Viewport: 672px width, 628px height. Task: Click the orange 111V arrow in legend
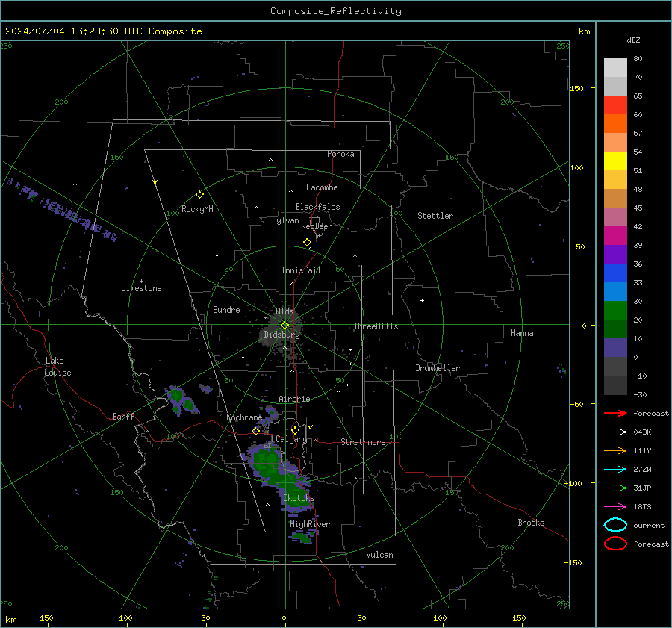pyautogui.click(x=615, y=450)
